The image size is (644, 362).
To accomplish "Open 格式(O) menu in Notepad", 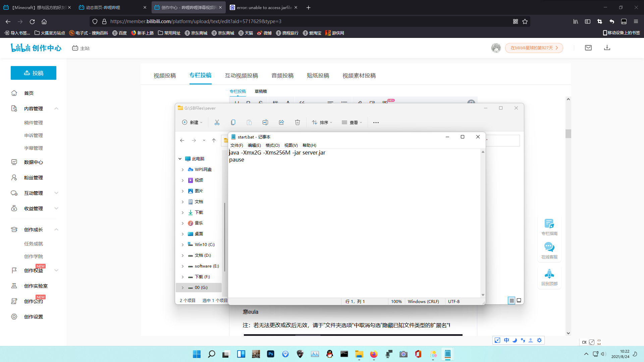I will click(x=272, y=145).
